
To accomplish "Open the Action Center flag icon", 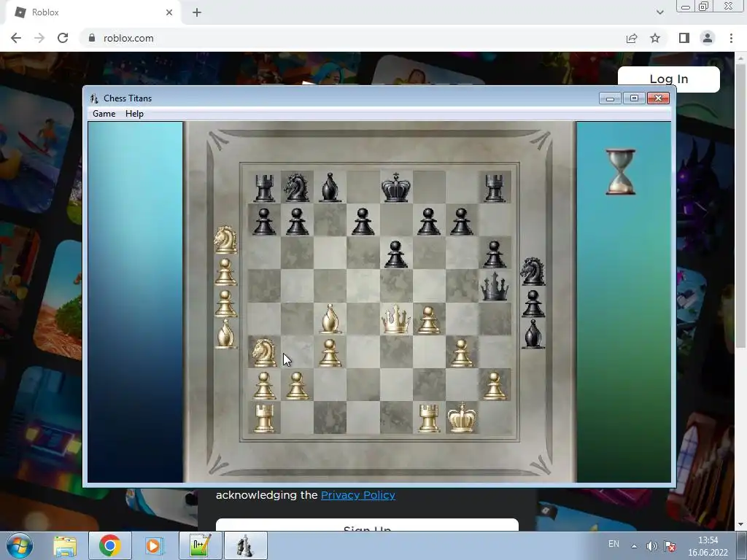I will tap(670, 546).
